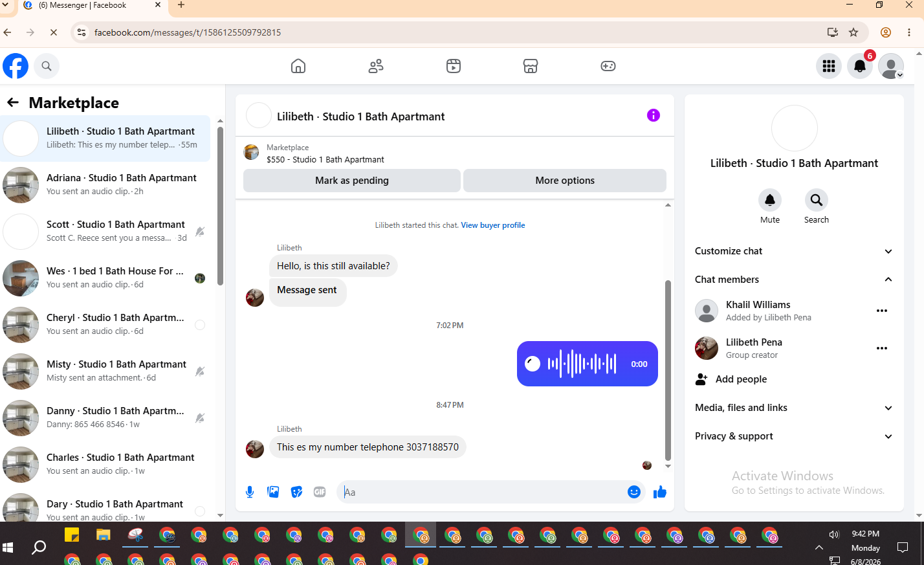
Task: Open Adriana's Studio 1 Bath Apartmant chat
Action: click(105, 185)
